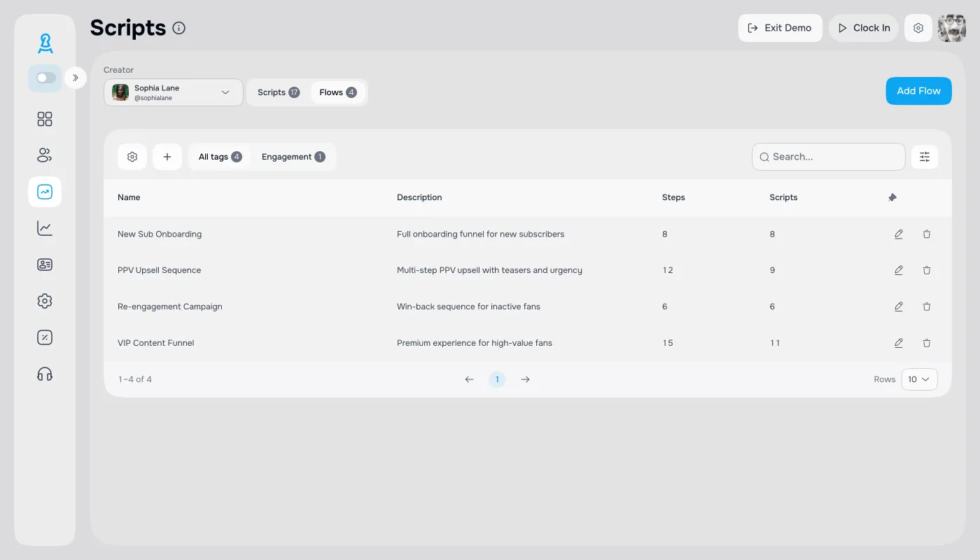The width and height of the screenshot is (980, 560).
Task: Click into the Search field
Action: [x=833, y=157]
